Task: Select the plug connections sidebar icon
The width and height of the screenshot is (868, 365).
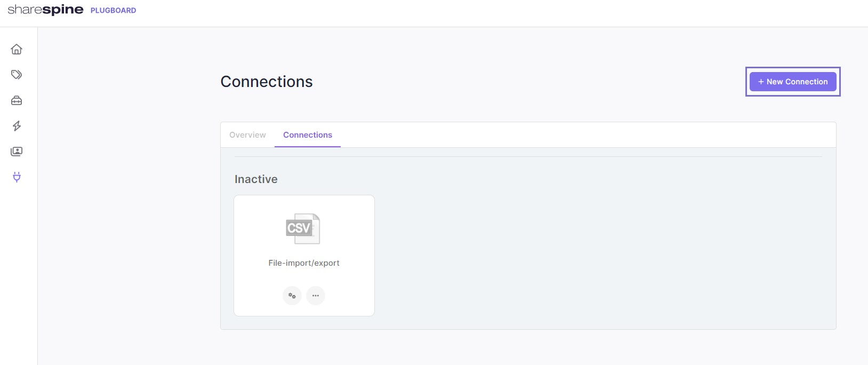Action: tap(17, 177)
